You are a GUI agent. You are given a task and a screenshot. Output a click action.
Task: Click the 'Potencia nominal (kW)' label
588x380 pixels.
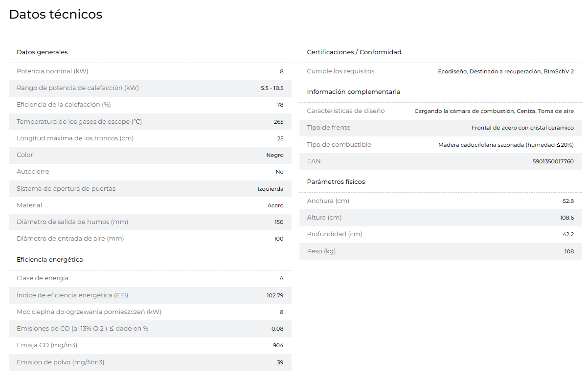point(52,71)
